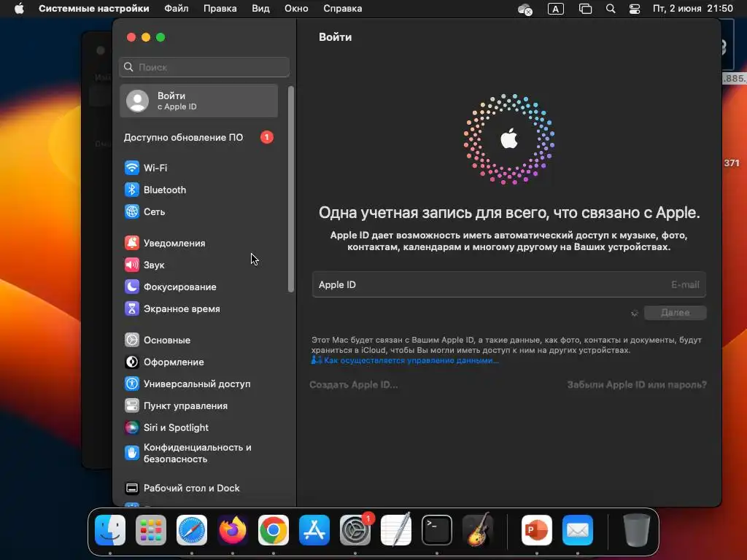Open Control Center in menu bar
747x560 pixels.
[635, 9]
